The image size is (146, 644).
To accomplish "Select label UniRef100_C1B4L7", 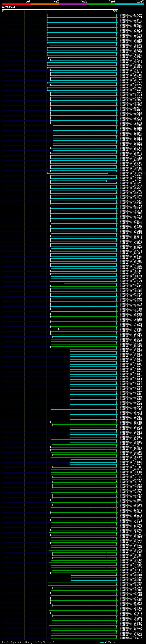I will (x=131, y=623).
